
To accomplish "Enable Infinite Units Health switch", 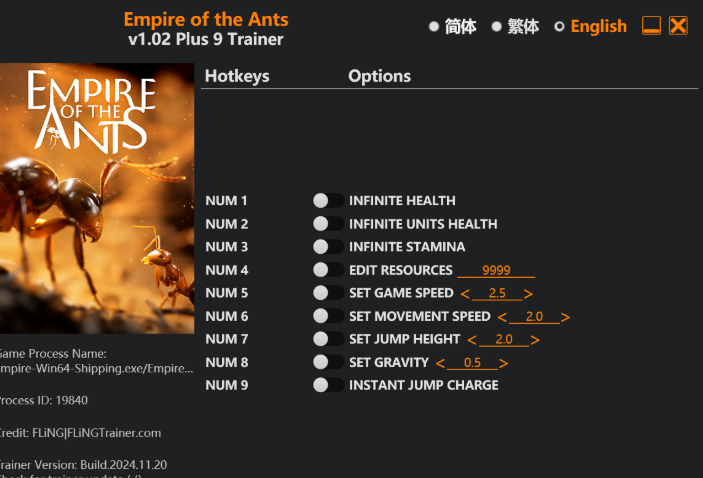I will tap(327, 224).
